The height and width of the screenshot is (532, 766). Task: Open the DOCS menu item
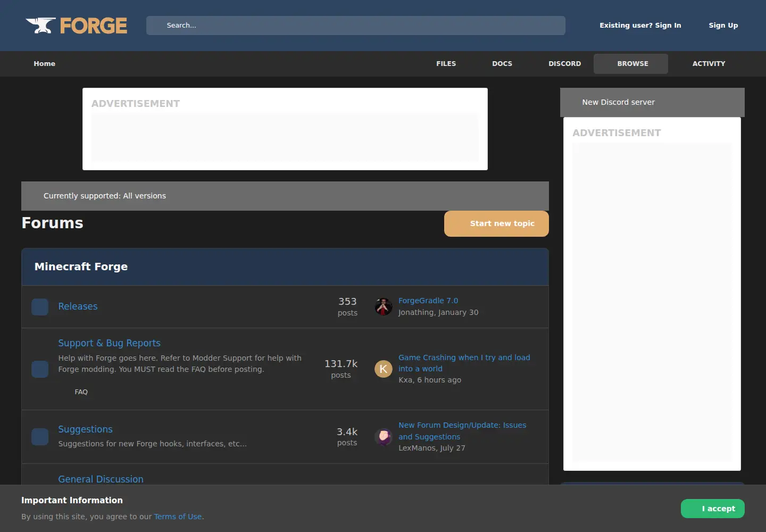pos(502,64)
